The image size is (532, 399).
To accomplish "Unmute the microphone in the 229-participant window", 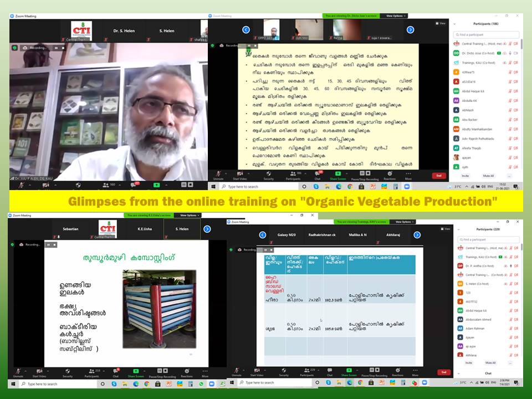I will [x=237, y=372].
